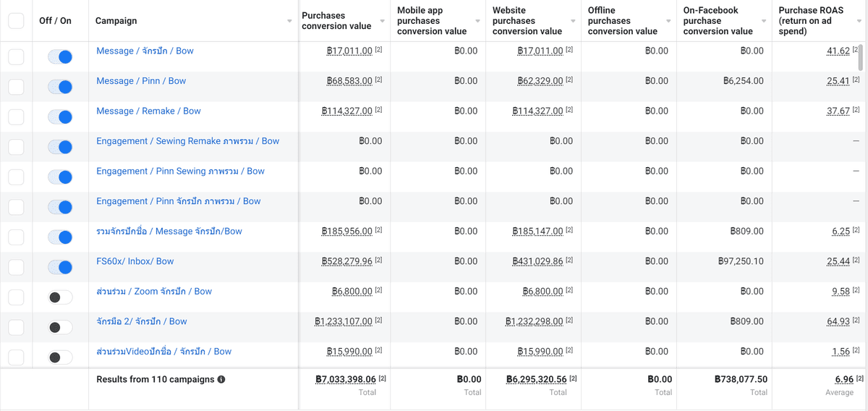Viewport: 868px width, 411px height.
Task: Check the box for Message / Pinn / Bow
Action: (x=16, y=87)
